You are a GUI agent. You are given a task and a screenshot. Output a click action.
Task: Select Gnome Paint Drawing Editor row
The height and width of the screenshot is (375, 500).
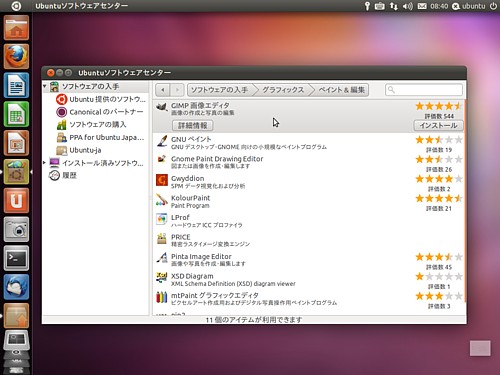pyautogui.click(x=308, y=162)
